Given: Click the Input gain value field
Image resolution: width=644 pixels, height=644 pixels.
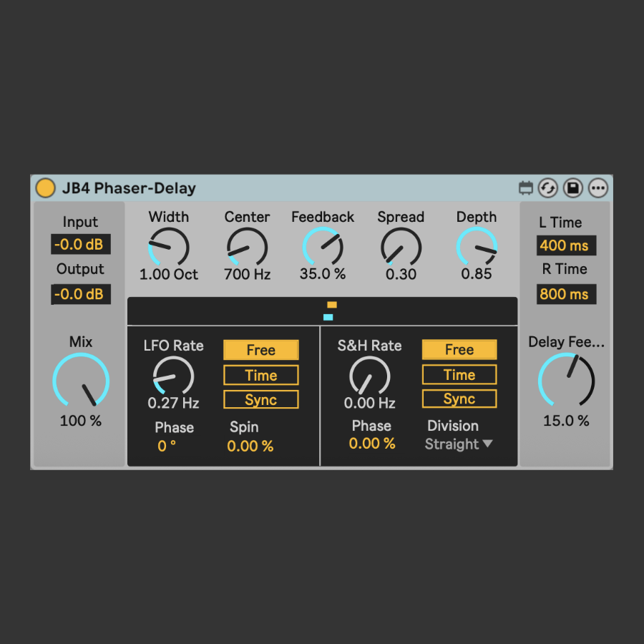Looking at the screenshot, I should point(81,245).
